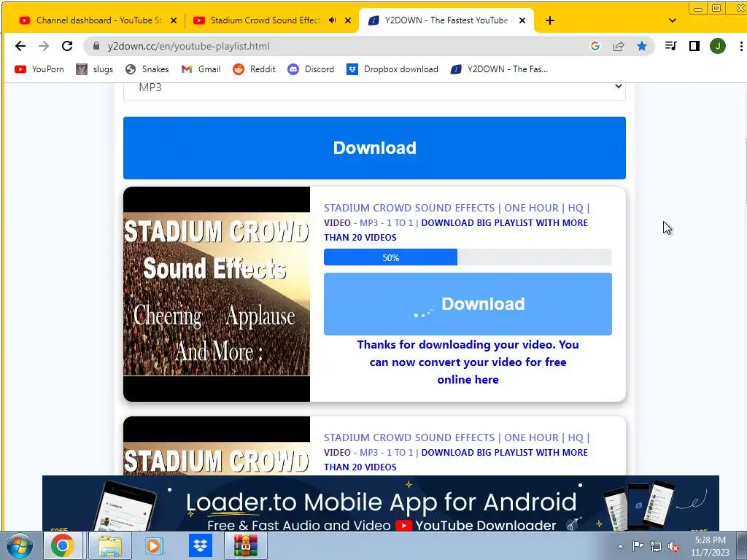Viewport: 747px width, 560px height.
Task: Click the Action Center flag tray icon
Action: 638,546
